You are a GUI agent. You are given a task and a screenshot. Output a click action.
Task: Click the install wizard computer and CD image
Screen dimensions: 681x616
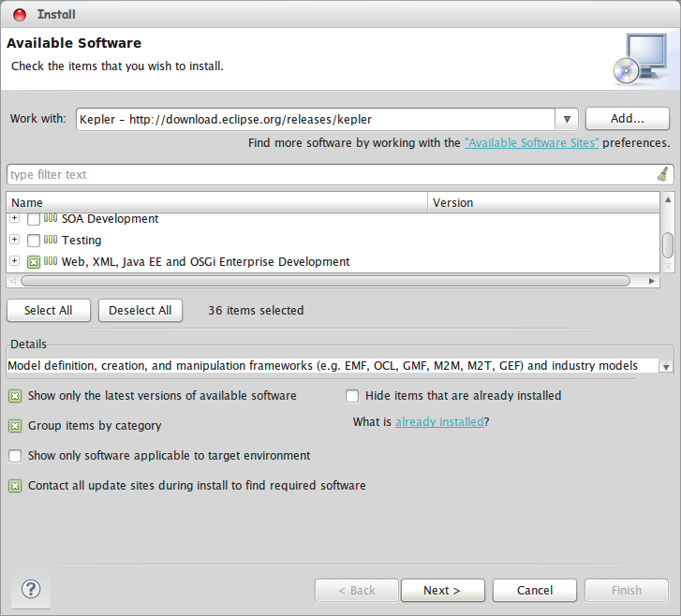tap(641, 59)
